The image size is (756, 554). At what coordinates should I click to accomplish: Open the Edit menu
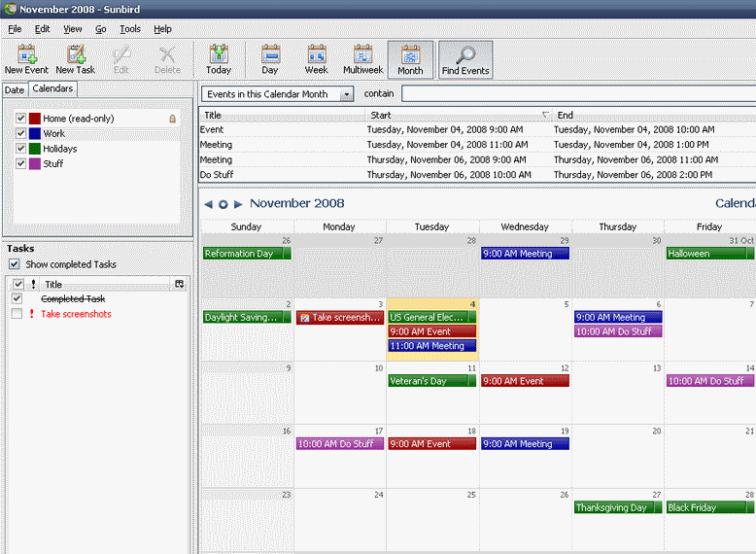43,29
